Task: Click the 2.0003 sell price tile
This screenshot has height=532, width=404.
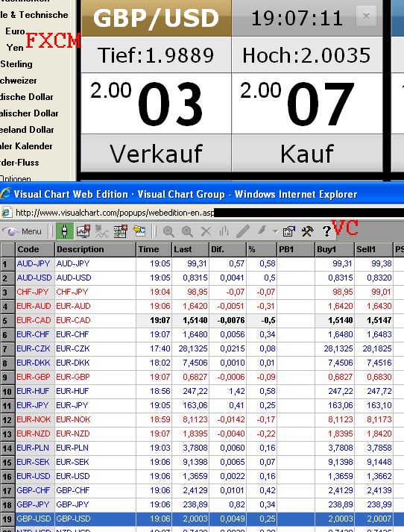Action: click(x=157, y=103)
